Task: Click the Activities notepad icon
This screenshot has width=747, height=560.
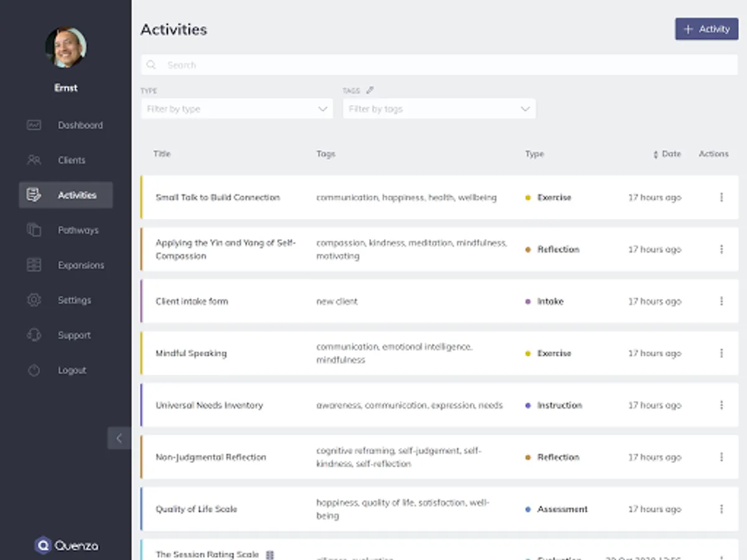Action: click(34, 195)
